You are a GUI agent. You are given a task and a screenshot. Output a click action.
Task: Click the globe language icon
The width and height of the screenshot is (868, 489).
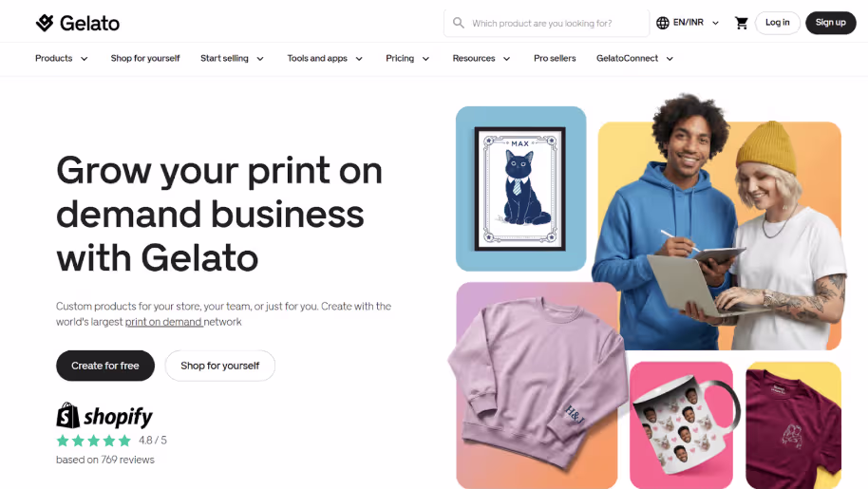pos(663,23)
